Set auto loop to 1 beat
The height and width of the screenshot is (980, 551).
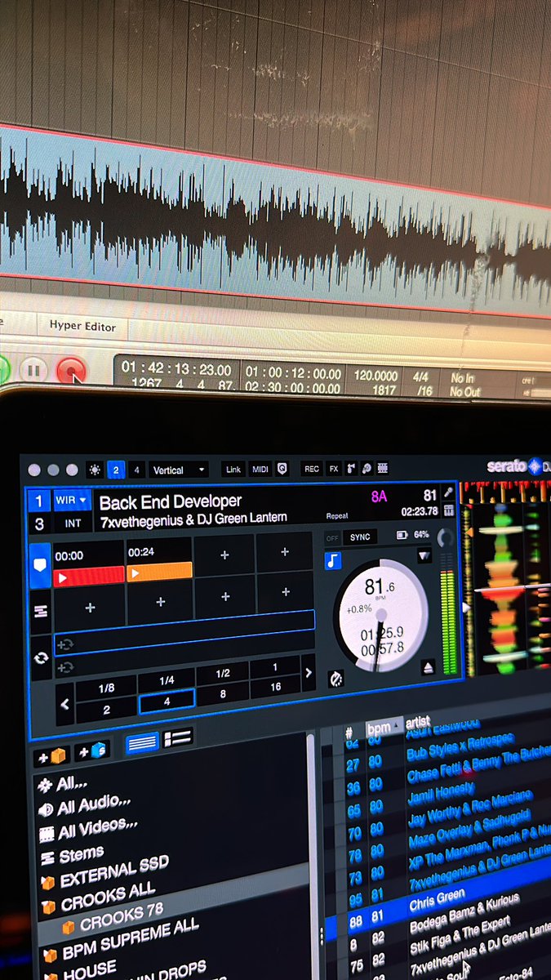(x=275, y=667)
